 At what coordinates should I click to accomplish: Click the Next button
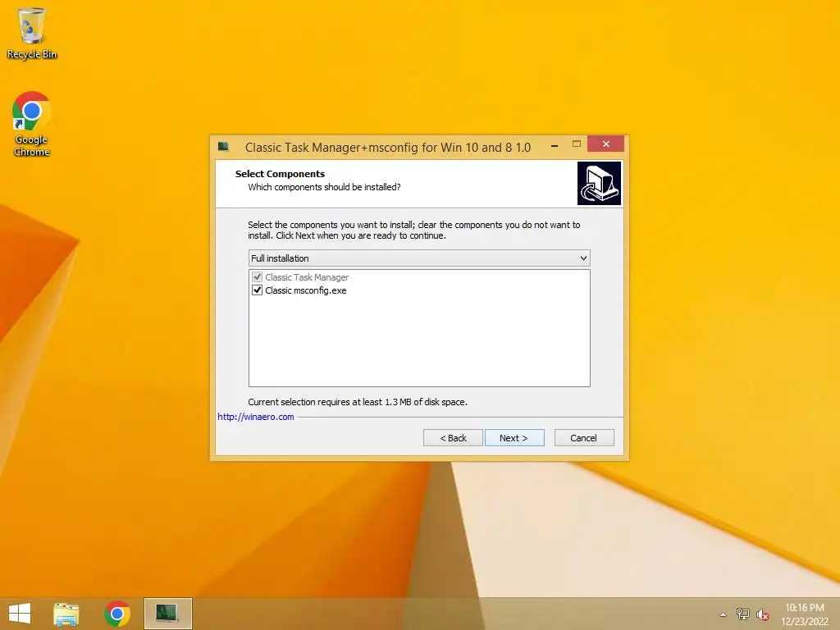click(514, 438)
